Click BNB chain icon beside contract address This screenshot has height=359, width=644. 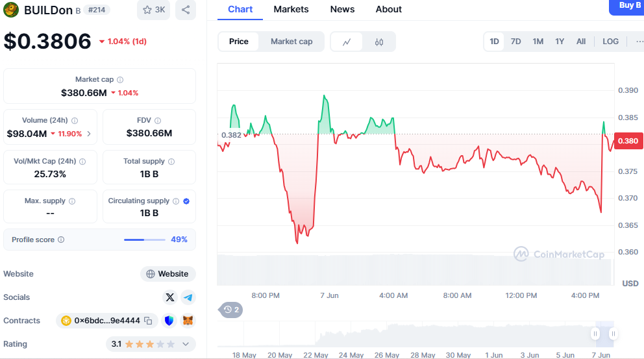point(66,321)
